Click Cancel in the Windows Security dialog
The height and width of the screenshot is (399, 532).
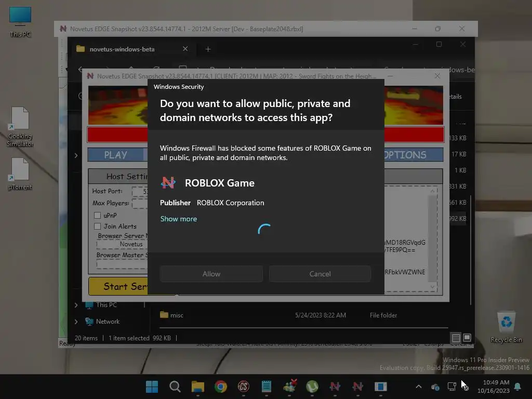tap(320, 274)
